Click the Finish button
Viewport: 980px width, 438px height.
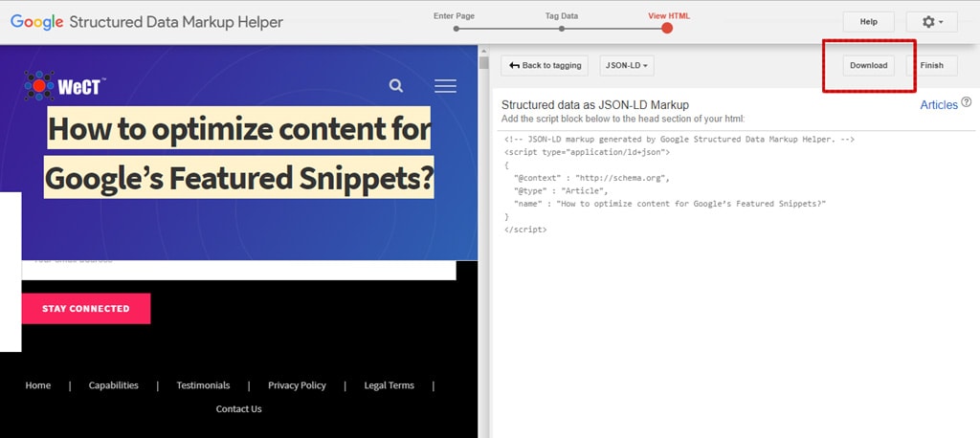pos(931,66)
